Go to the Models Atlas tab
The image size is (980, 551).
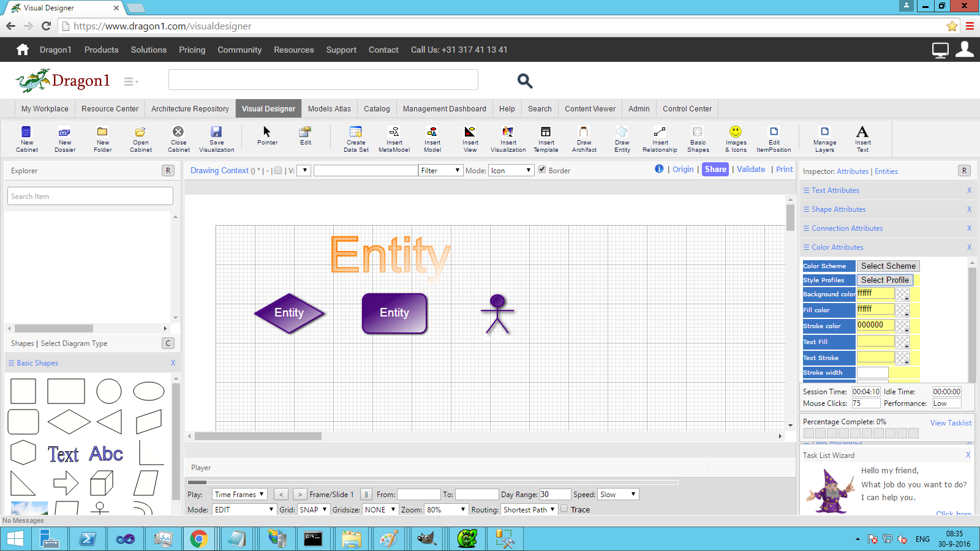coord(330,108)
